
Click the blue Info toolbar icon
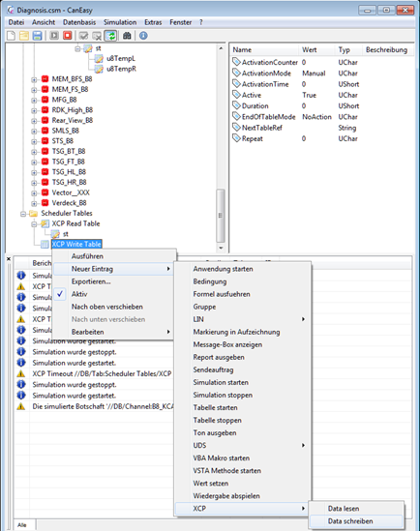point(143,35)
